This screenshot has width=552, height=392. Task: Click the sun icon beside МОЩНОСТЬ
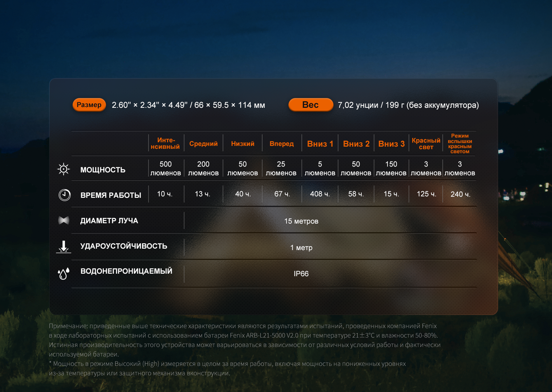click(x=64, y=169)
